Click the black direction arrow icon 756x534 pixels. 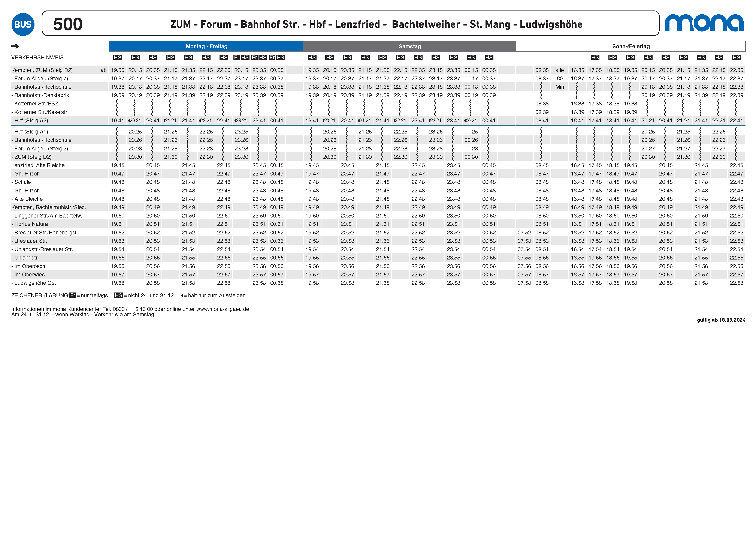click(15, 46)
